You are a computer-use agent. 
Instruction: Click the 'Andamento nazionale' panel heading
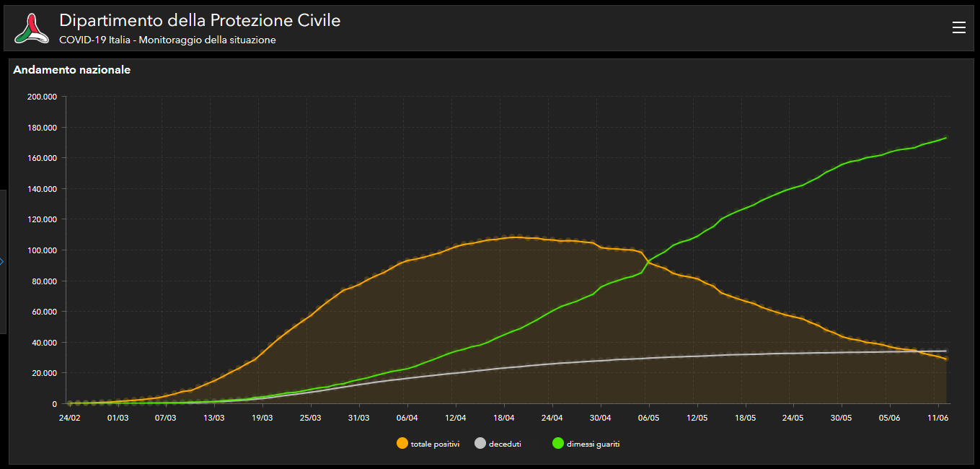tap(71, 70)
